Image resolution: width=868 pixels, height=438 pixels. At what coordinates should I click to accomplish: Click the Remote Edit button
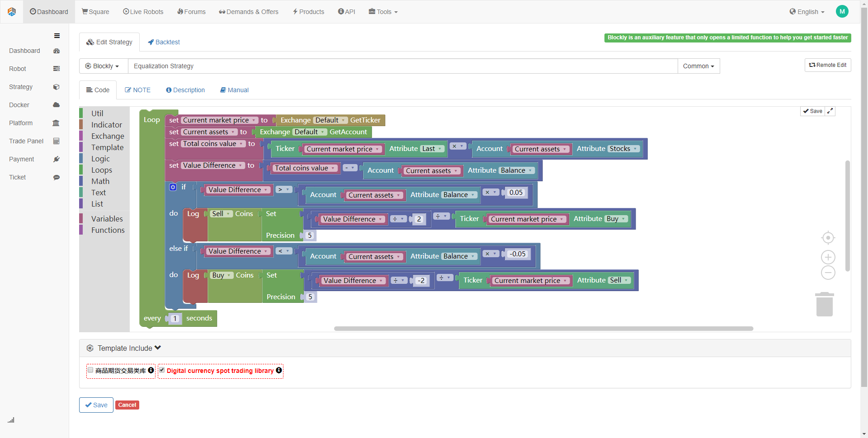pos(828,65)
